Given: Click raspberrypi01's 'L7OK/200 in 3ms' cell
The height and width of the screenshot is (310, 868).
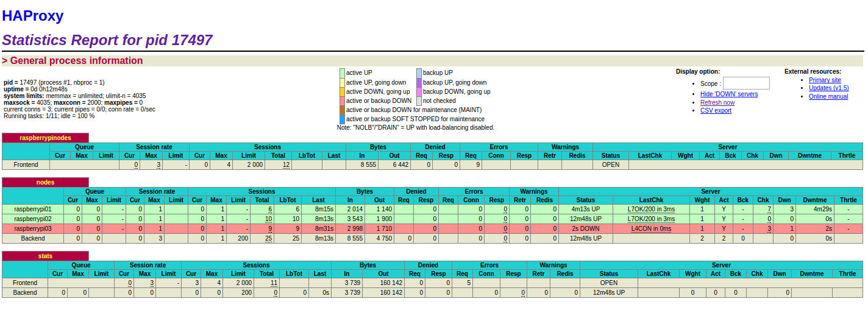Looking at the screenshot, I should (651, 209).
